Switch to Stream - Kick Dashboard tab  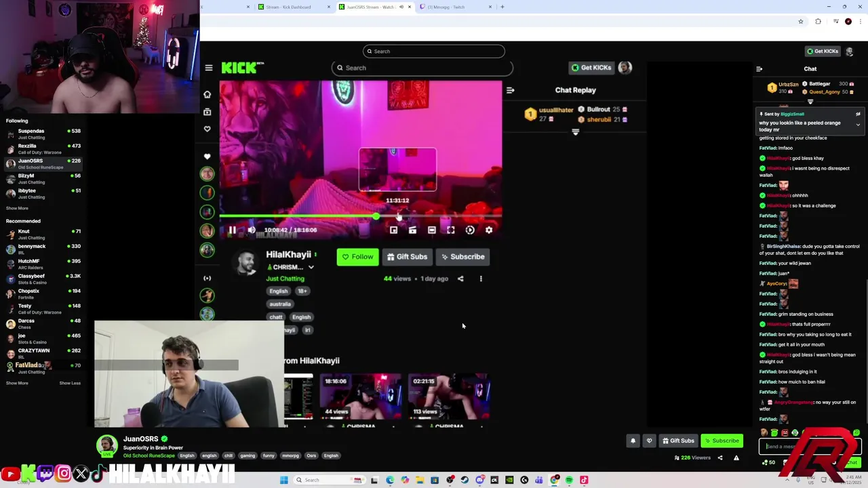pos(293,7)
